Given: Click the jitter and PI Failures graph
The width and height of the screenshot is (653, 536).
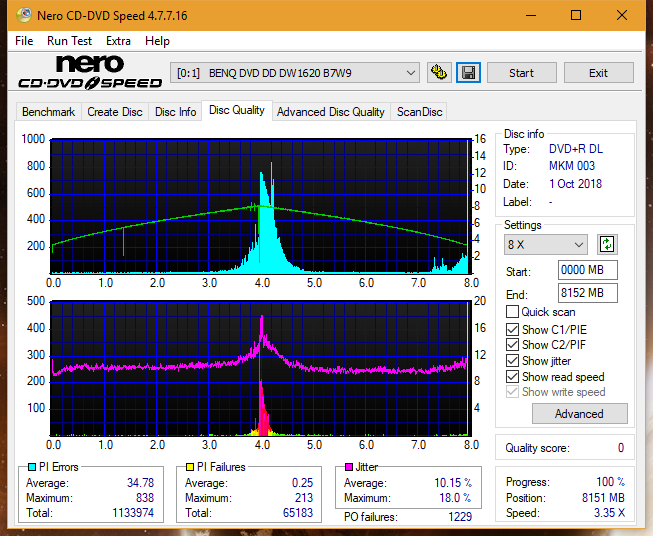Looking at the screenshot, I should (261, 369).
